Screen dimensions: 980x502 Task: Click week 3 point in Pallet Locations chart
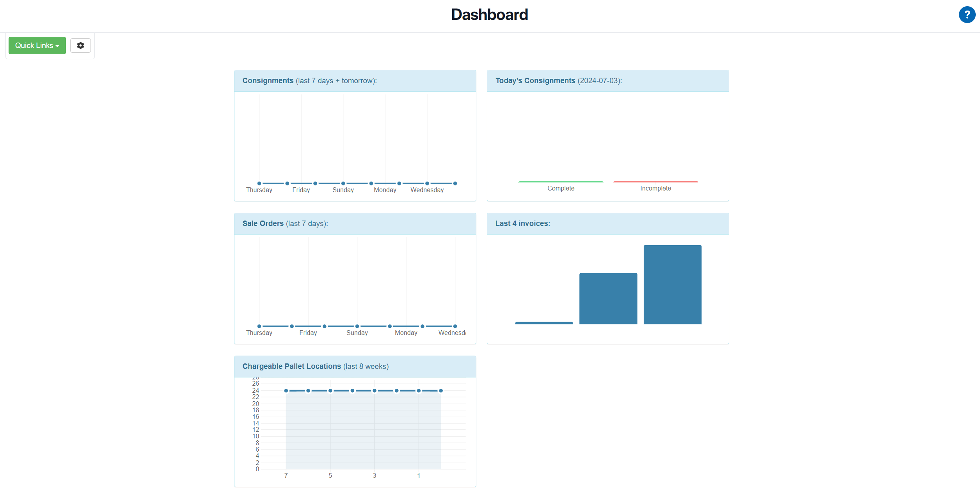click(375, 391)
